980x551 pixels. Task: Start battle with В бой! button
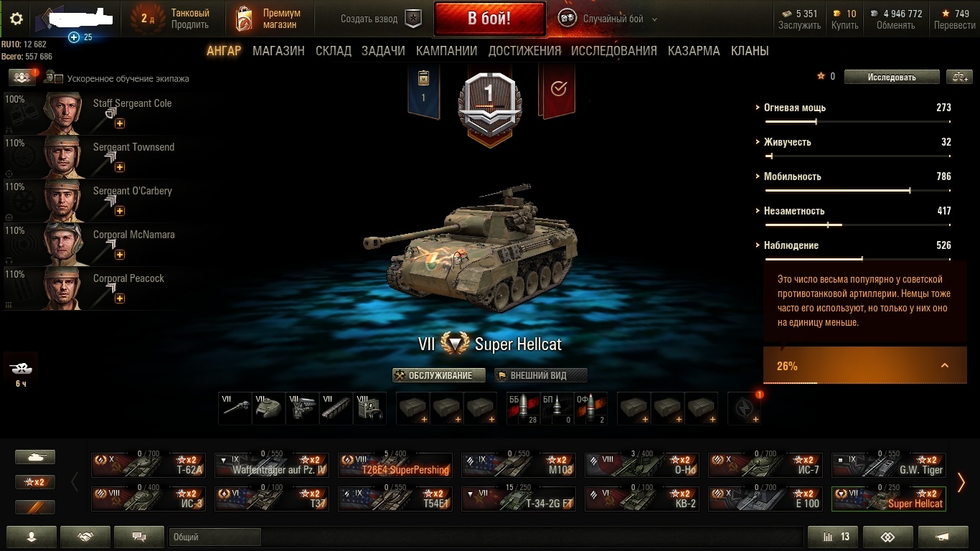point(489,19)
